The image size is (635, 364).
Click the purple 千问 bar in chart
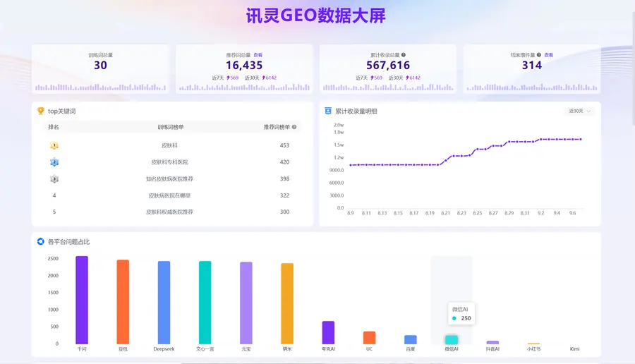click(x=82, y=300)
